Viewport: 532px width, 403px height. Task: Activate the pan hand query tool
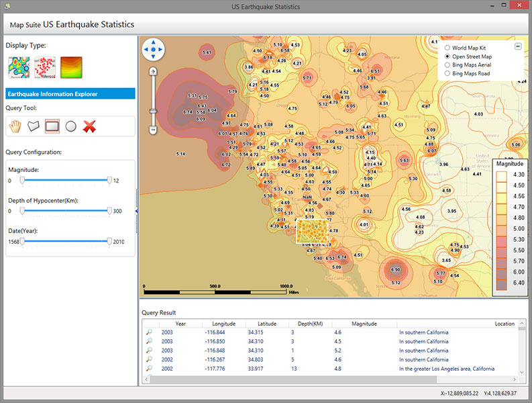pos(15,126)
